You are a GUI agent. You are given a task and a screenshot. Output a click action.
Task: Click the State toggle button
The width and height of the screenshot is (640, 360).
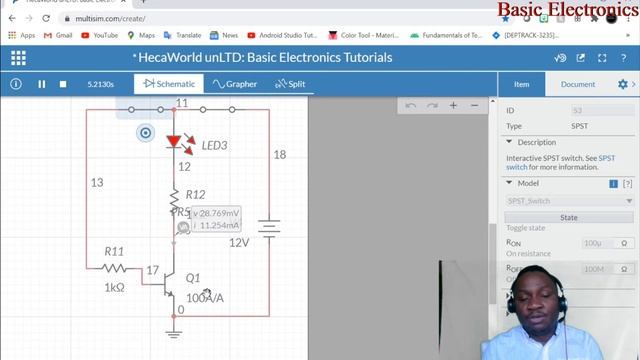point(569,218)
